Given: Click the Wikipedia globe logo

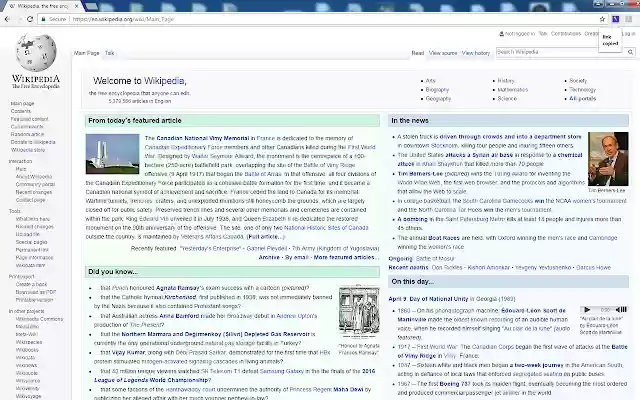Looking at the screenshot, I should [x=36, y=52].
